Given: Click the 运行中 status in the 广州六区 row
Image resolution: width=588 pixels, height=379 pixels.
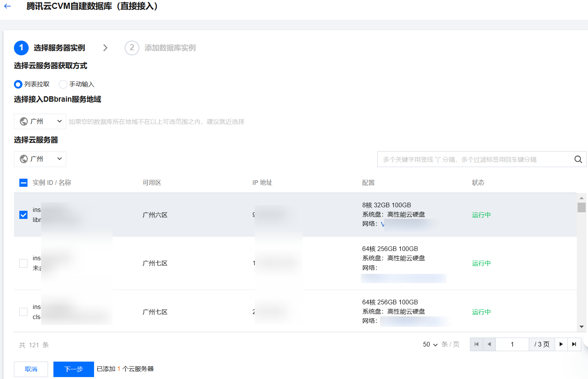Looking at the screenshot, I should pos(481,215).
